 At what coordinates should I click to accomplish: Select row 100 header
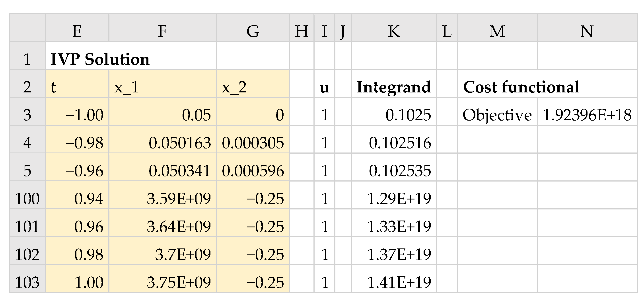(x=27, y=198)
